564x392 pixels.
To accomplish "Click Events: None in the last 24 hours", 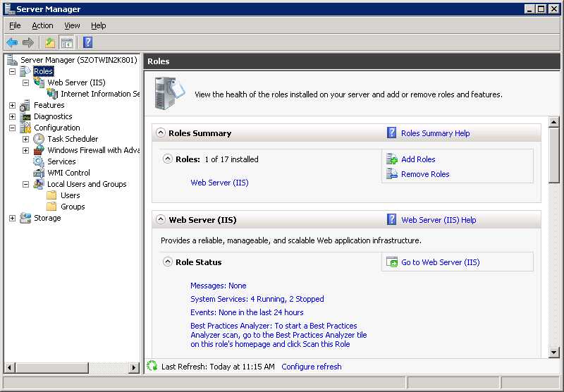I will (247, 312).
